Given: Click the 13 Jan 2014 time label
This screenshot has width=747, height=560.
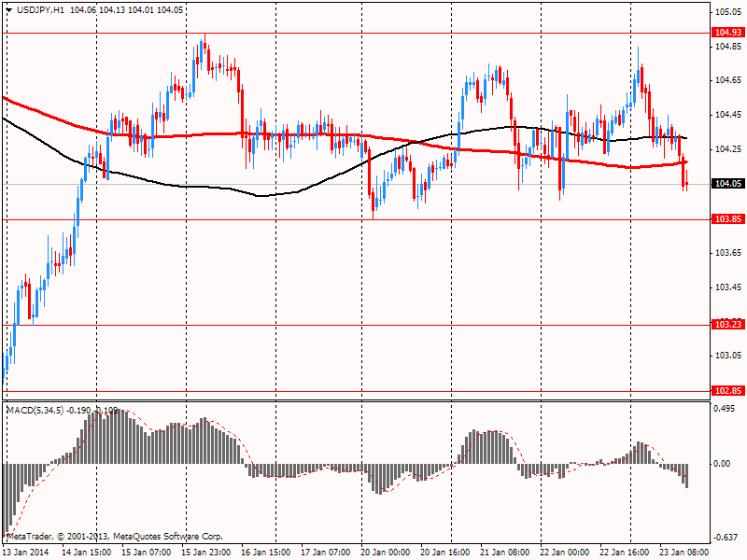Looking at the screenshot, I should (x=26, y=553).
